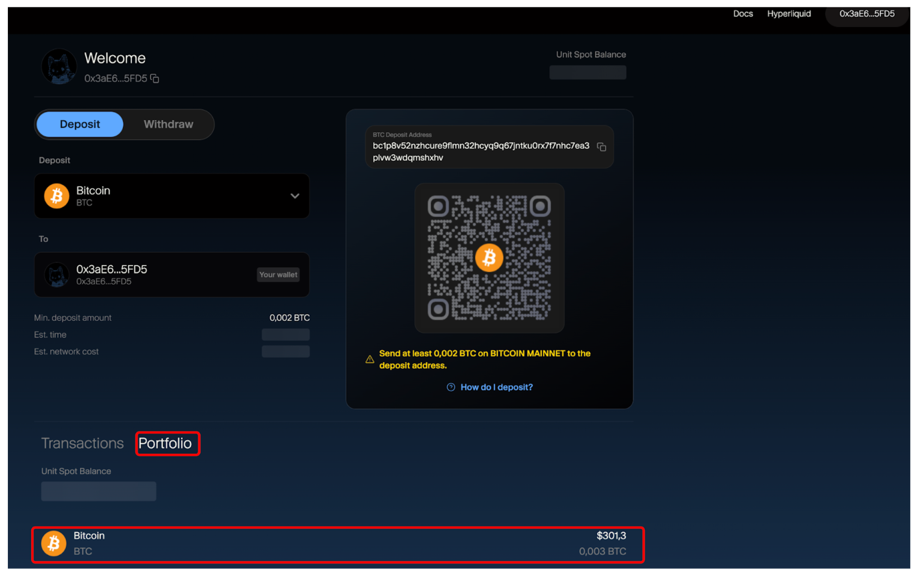Open the Docs link in header
The width and height of the screenshot is (924, 582).
742,14
